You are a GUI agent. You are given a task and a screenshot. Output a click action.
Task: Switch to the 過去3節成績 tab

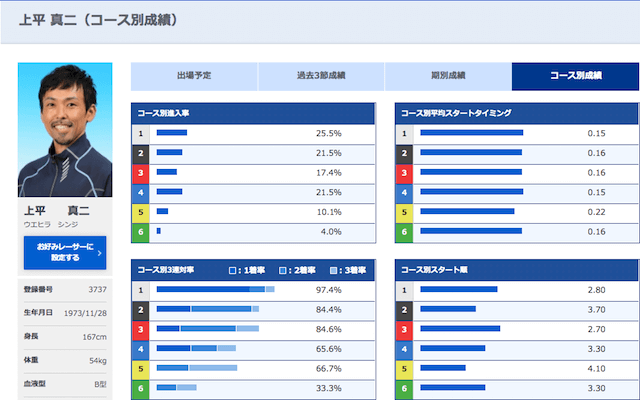coord(321,76)
